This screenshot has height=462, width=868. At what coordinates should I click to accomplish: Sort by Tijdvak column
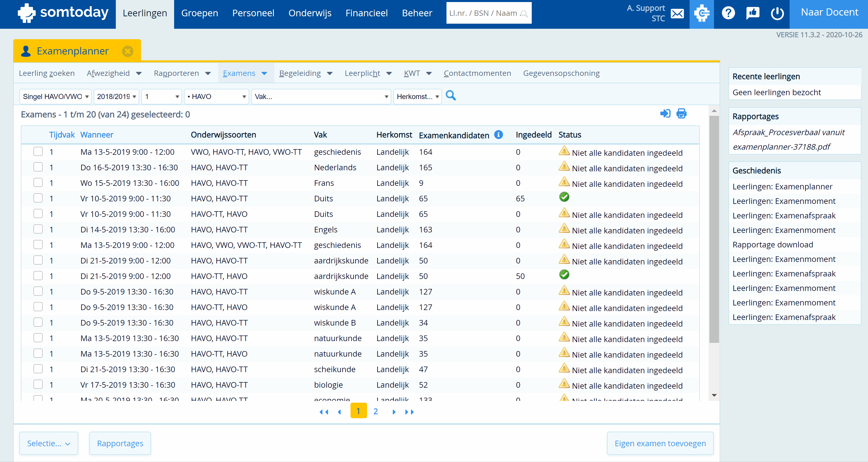(62, 135)
